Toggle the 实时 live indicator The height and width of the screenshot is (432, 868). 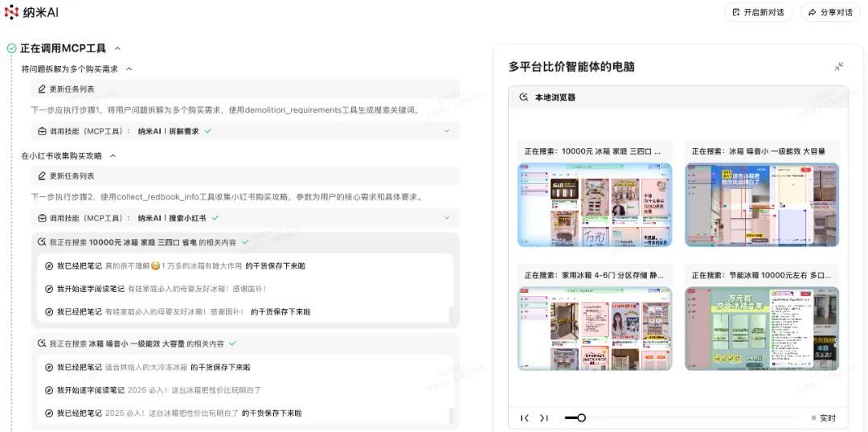click(823, 418)
